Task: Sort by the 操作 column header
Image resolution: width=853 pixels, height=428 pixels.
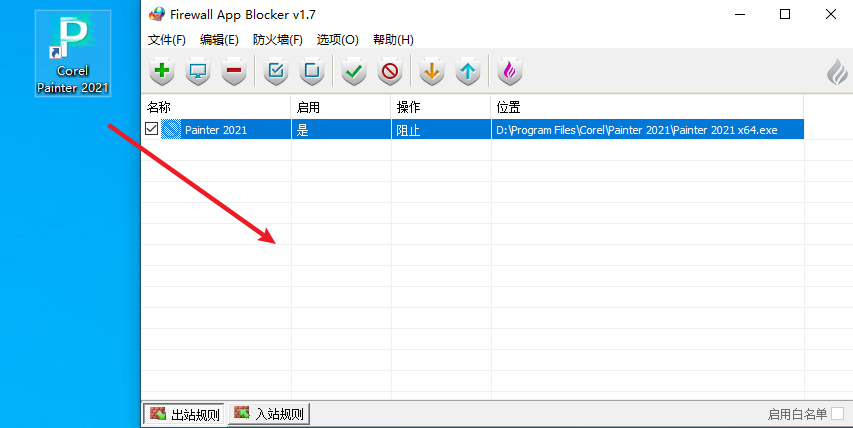Action: tap(441, 107)
